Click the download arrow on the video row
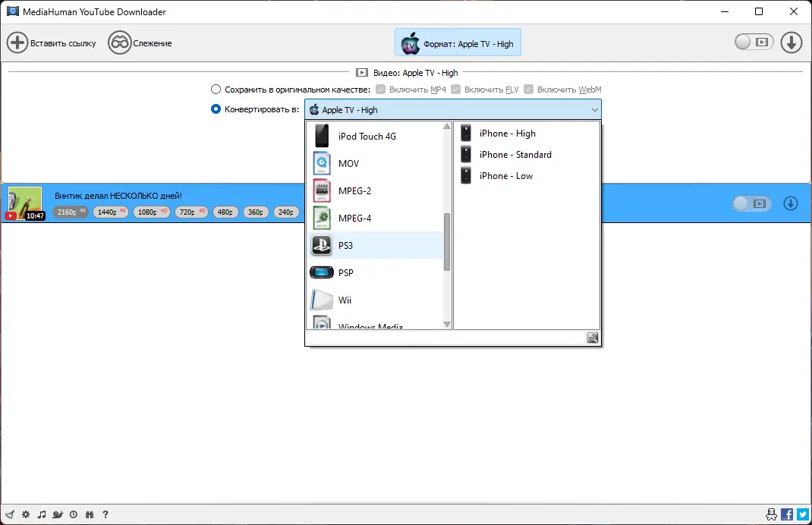This screenshot has width=812, height=525. pyautogui.click(x=791, y=203)
